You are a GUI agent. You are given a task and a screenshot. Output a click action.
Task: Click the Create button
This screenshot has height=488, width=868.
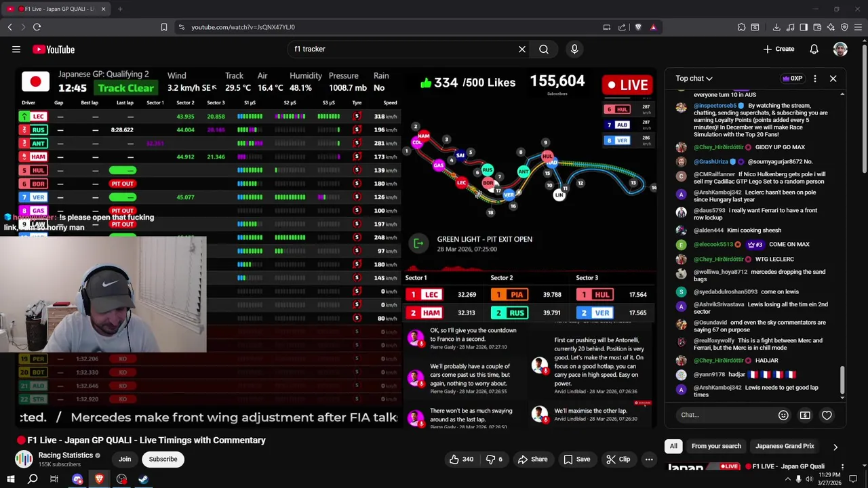778,49
